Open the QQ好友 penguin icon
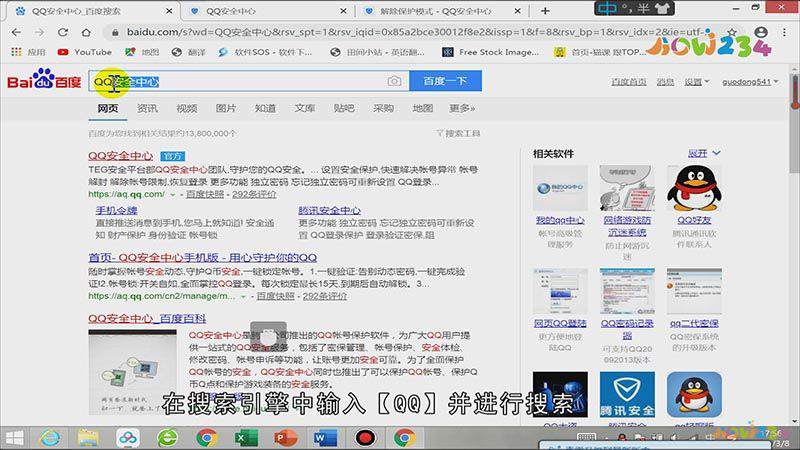 point(694,188)
